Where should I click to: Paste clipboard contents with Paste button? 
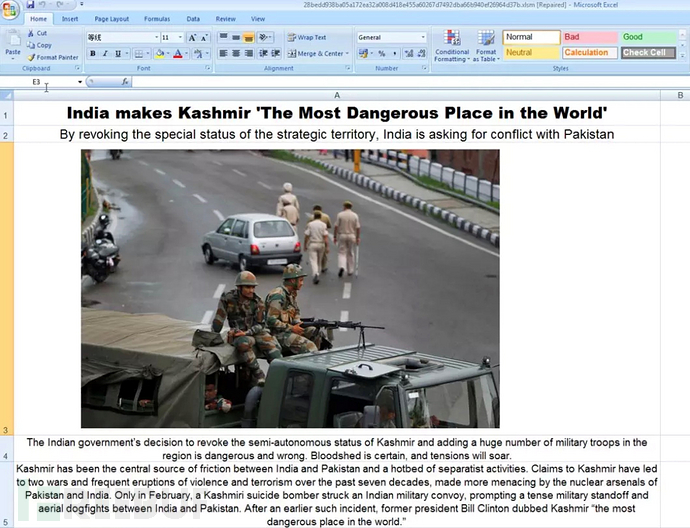13,44
